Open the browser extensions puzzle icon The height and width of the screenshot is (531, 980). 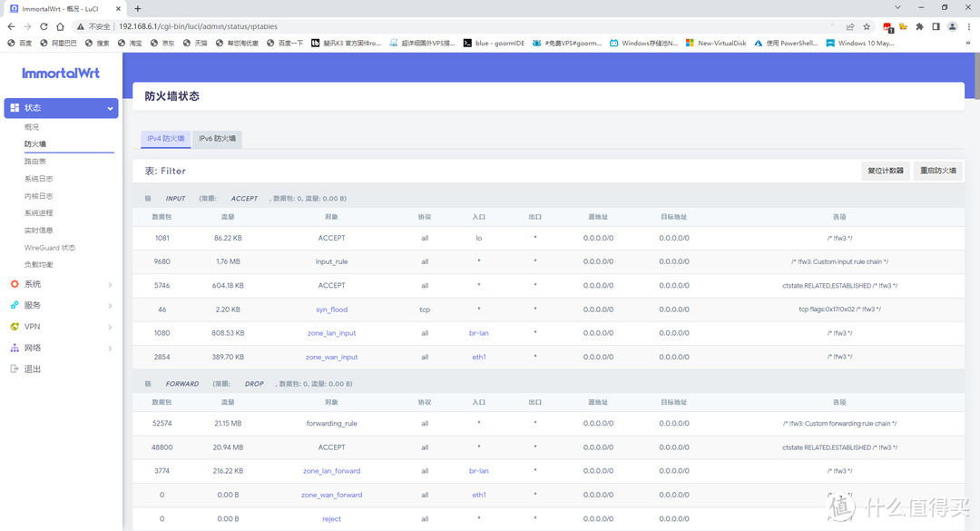[x=919, y=26]
